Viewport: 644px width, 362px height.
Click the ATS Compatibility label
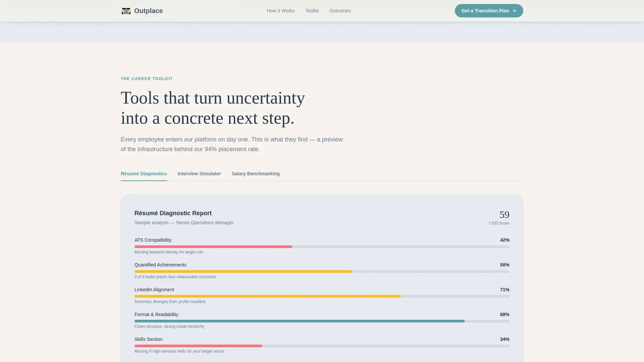[x=153, y=240]
